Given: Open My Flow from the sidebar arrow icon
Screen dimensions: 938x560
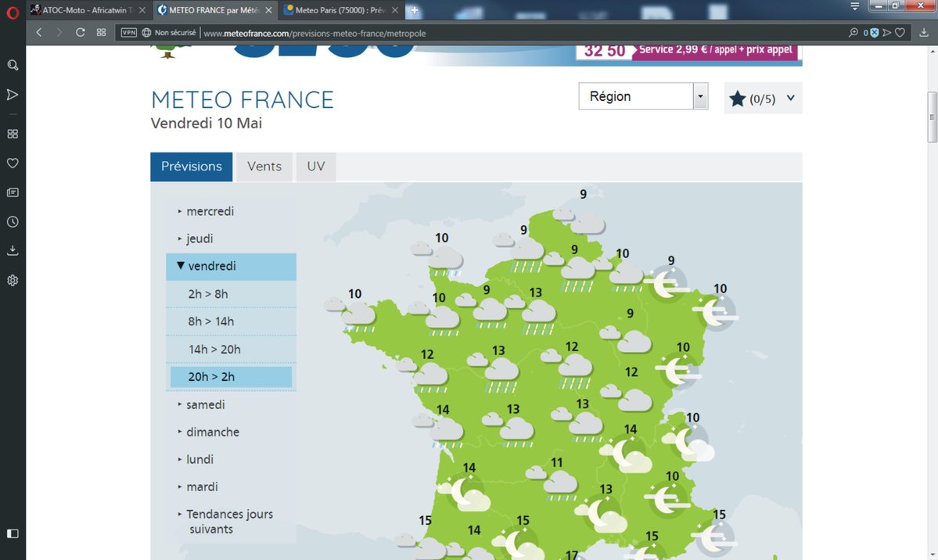Looking at the screenshot, I should tap(13, 95).
